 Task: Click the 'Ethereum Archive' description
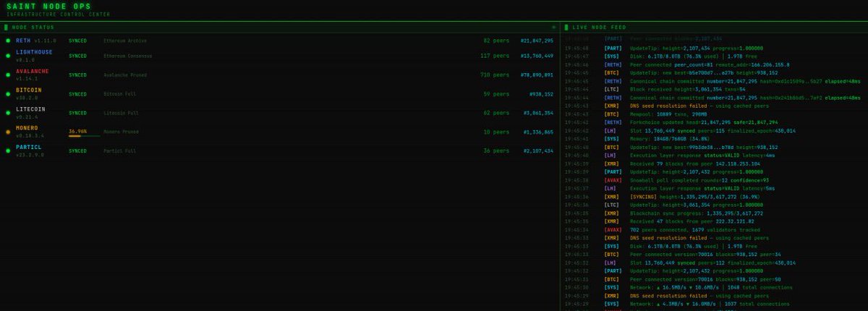coord(124,41)
